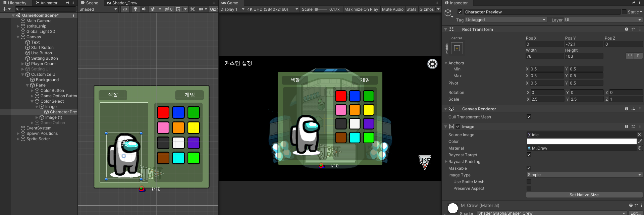The image size is (644, 215).
Task: Toggle Mute Audio button
Action: coord(393,9)
